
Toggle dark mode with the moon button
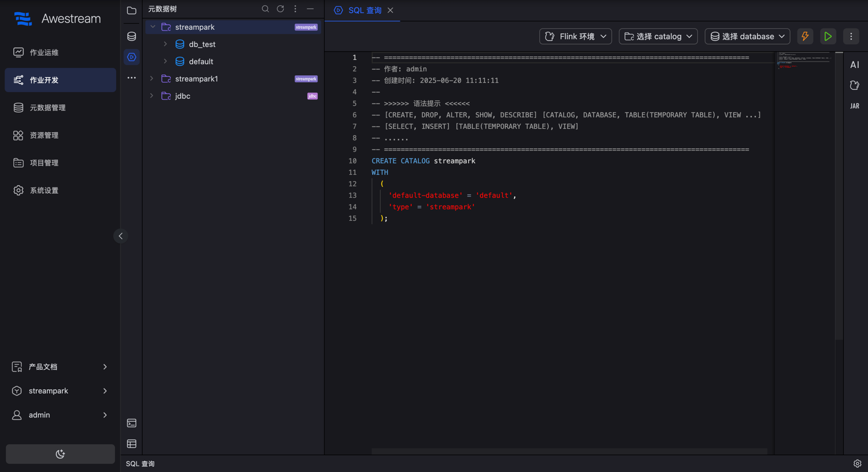(60, 454)
